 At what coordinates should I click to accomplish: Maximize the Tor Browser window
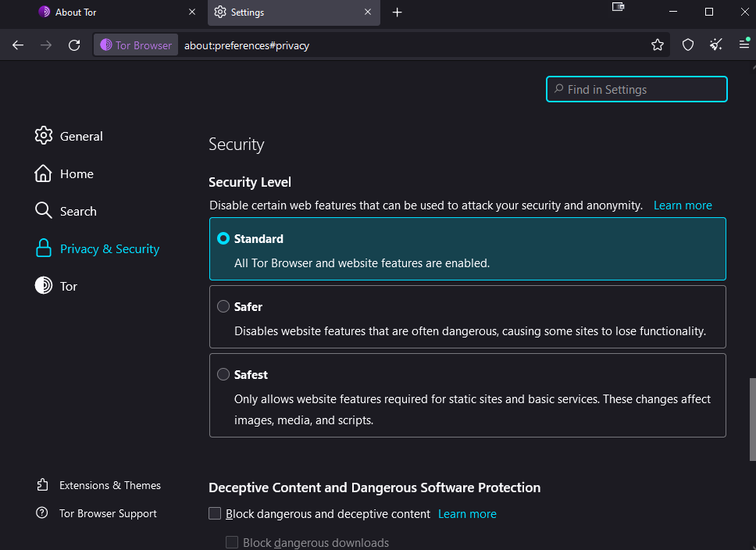pyautogui.click(x=709, y=12)
